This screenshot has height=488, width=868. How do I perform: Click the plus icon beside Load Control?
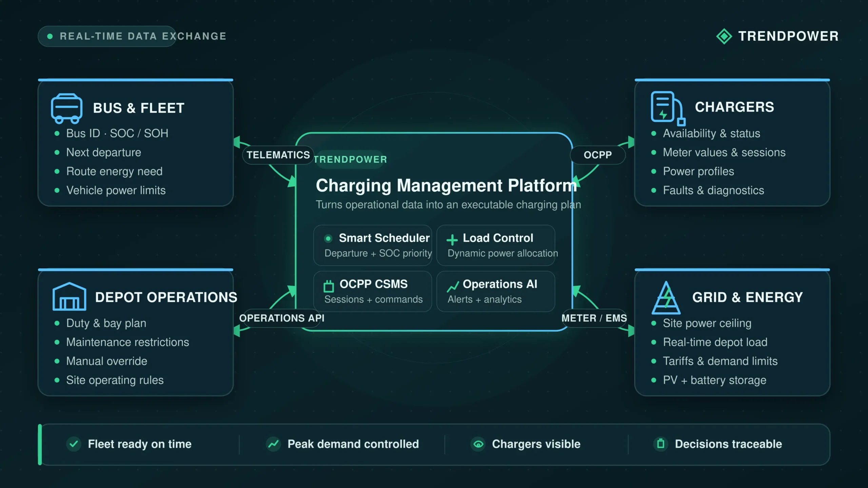tap(452, 240)
